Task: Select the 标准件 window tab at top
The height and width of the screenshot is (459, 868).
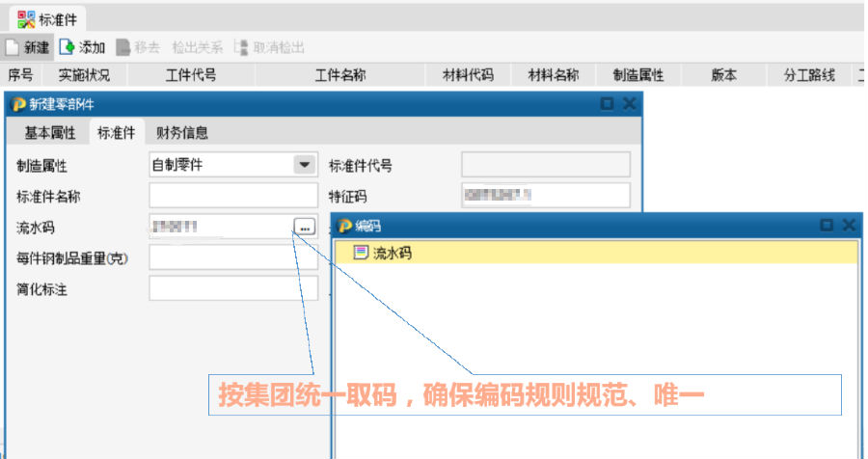Action: tap(47, 20)
